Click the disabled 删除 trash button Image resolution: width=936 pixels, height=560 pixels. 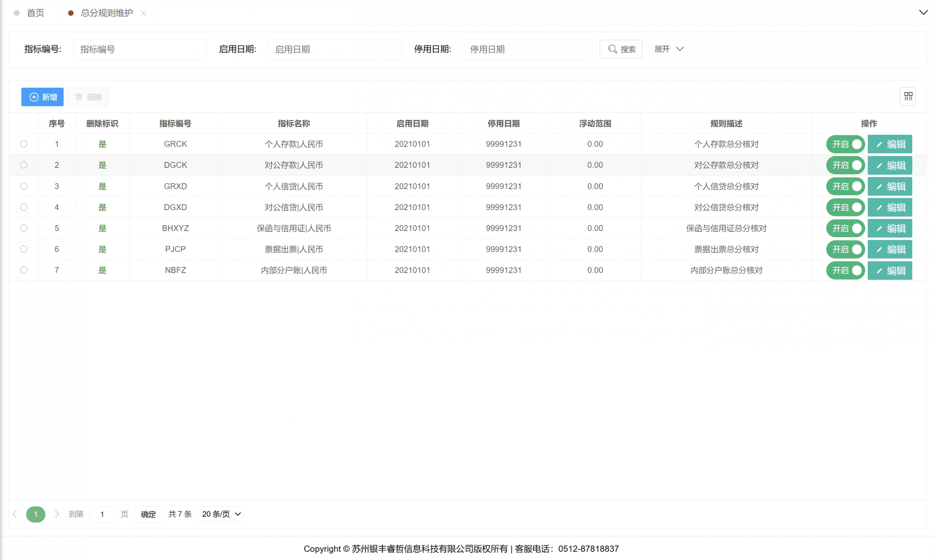click(87, 97)
